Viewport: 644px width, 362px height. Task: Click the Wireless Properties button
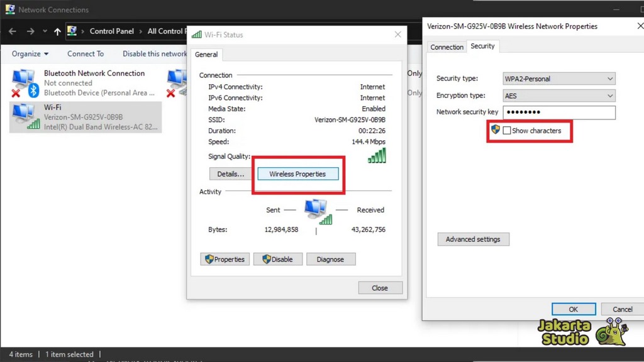pyautogui.click(x=297, y=174)
